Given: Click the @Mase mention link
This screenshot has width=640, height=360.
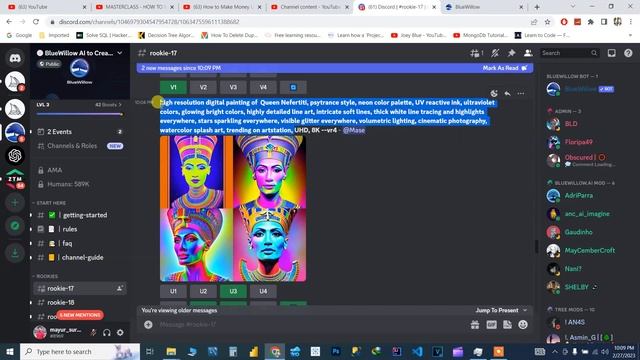Looking at the screenshot, I should (354, 130).
